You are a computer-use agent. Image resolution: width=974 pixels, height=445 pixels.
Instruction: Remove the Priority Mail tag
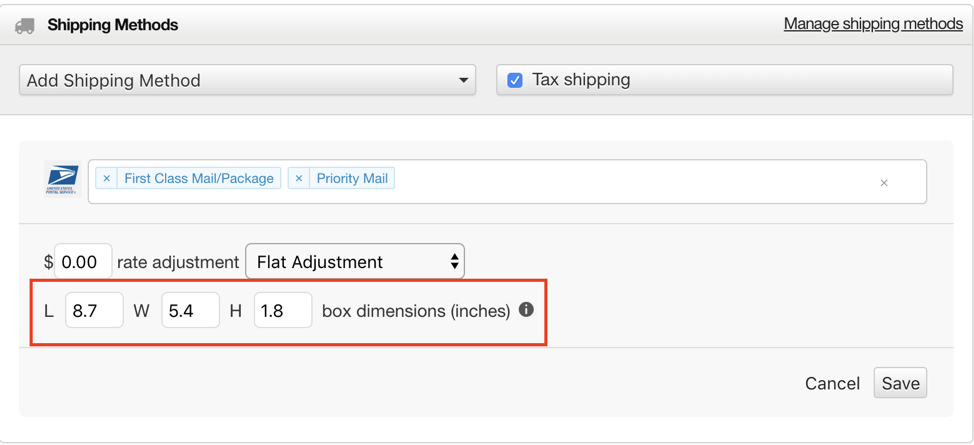(x=299, y=178)
